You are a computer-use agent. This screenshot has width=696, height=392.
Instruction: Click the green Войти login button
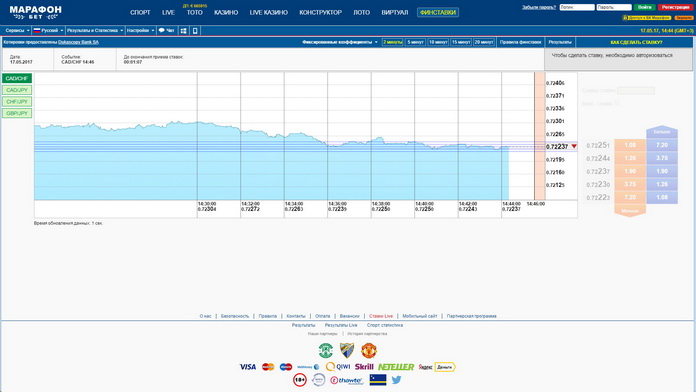coord(645,7)
